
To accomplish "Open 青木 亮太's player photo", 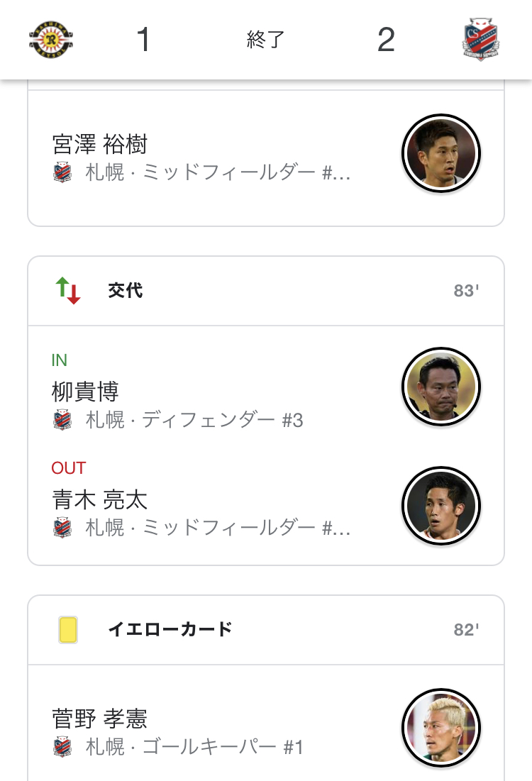I will click(x=441, y=506).
